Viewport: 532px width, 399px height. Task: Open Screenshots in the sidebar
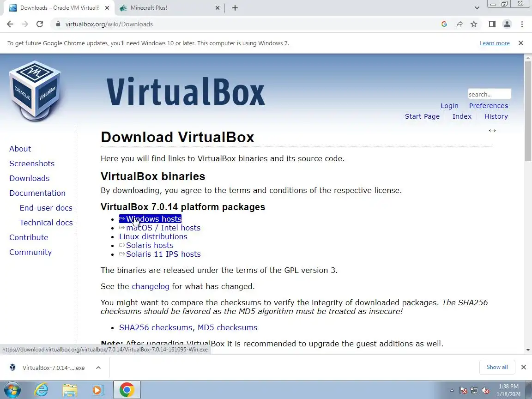click(32, 163)
